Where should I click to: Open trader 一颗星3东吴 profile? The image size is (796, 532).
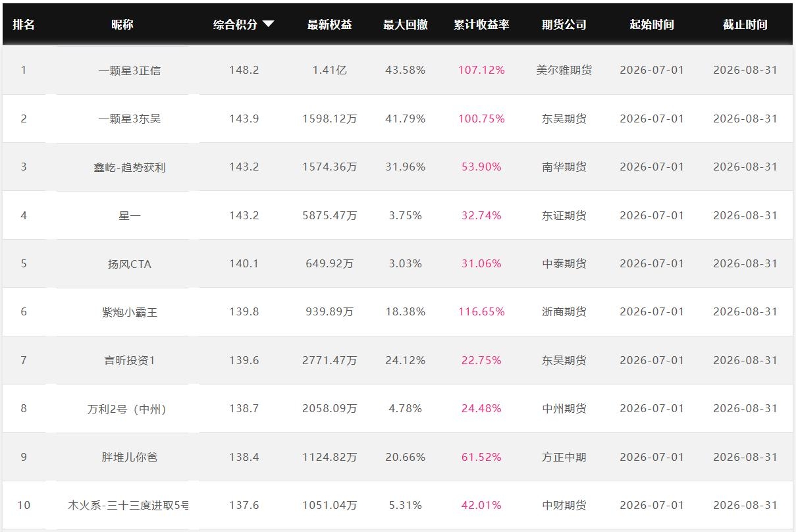130,119
